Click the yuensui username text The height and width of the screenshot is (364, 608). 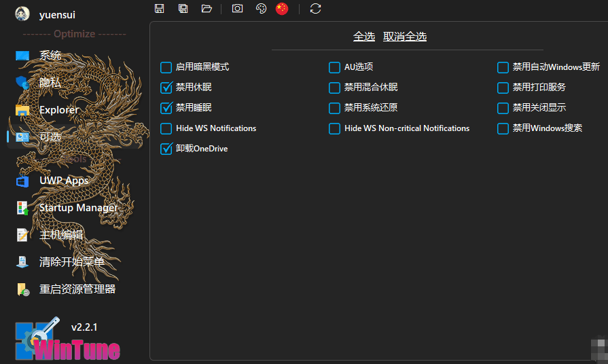pos(57,15)
